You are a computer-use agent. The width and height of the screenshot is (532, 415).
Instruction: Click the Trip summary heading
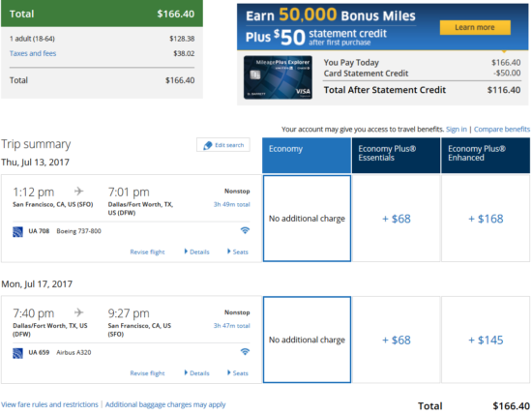click(36, 144)
